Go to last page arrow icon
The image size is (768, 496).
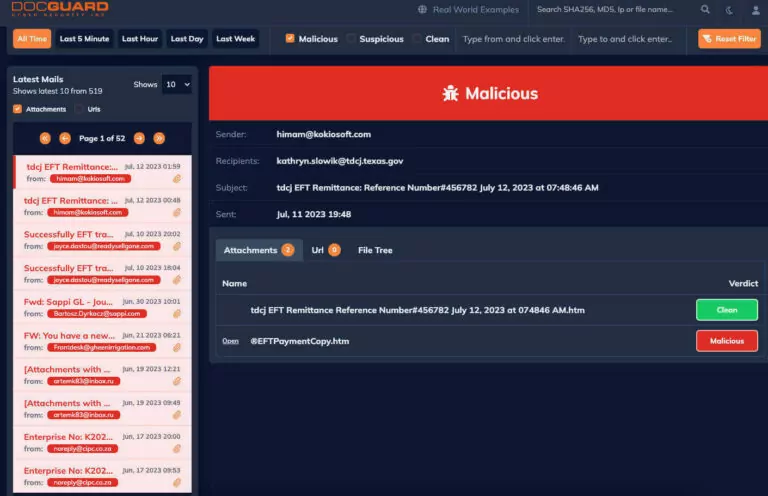159,138
